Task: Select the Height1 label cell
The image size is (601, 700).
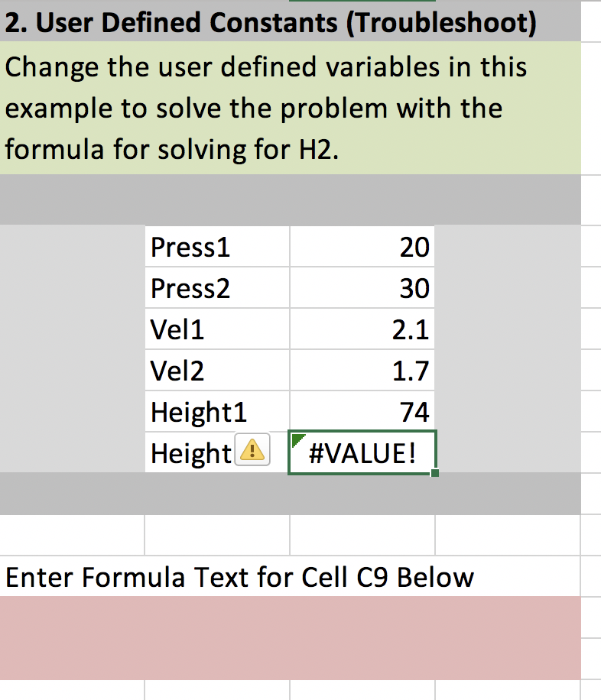Action: coord(217,412)
